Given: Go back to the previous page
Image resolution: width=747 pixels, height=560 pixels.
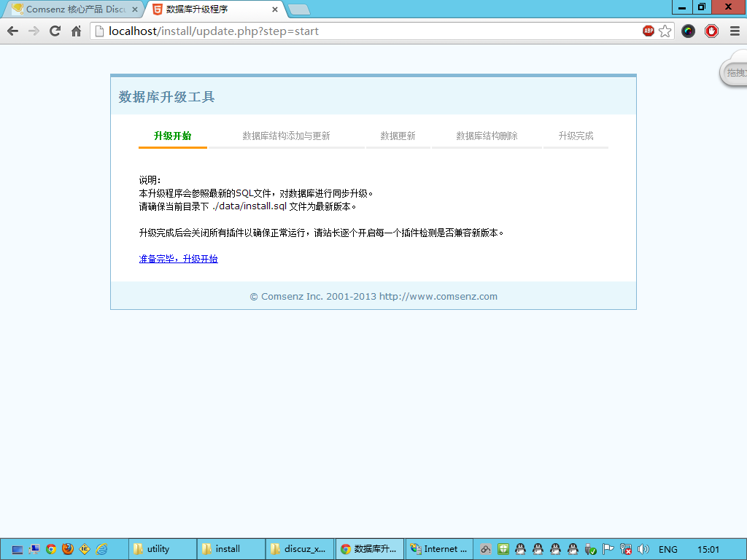Looking at the screenshot, I should coord(13,31).
